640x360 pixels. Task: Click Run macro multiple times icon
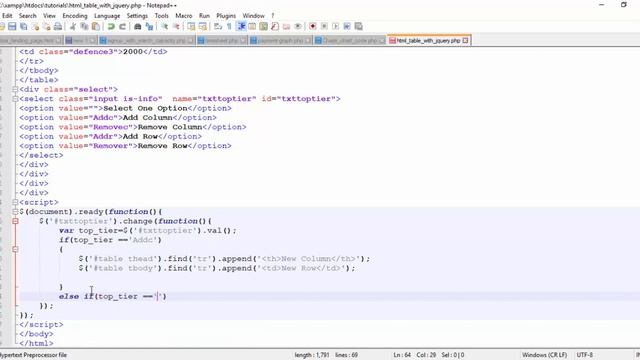[x=347, y=27]
